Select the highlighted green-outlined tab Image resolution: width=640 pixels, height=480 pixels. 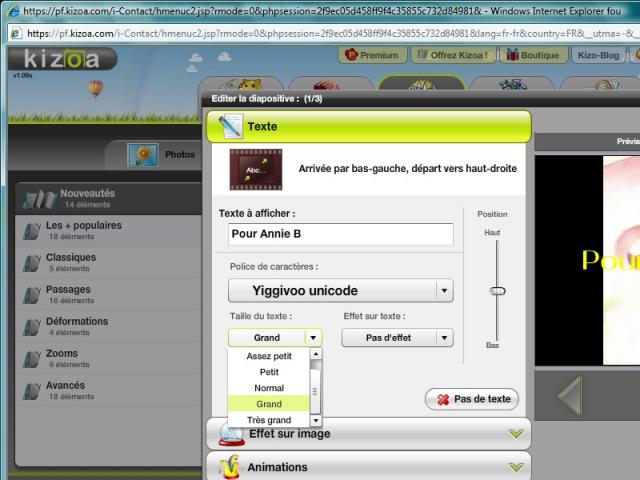click(x=422, y=83)
